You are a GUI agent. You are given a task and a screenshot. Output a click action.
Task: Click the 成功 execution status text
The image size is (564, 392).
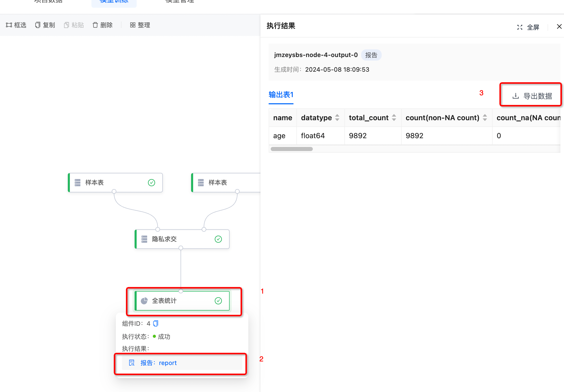[x=164, y=337]
